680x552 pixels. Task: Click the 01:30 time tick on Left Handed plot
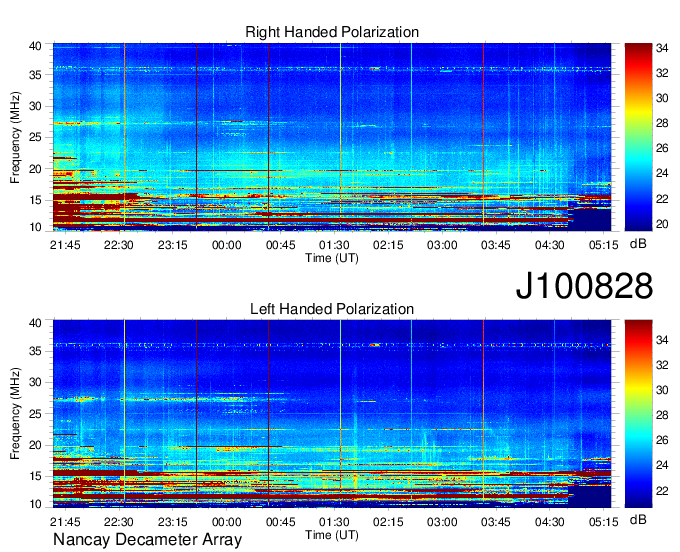pyautogui.click(x=334, y=522)
